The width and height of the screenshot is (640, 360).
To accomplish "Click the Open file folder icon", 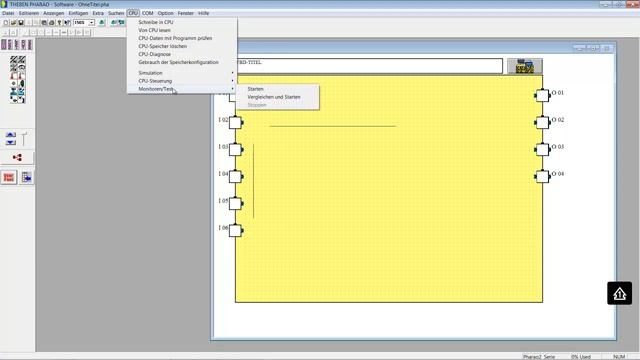I will coord(13,23).
